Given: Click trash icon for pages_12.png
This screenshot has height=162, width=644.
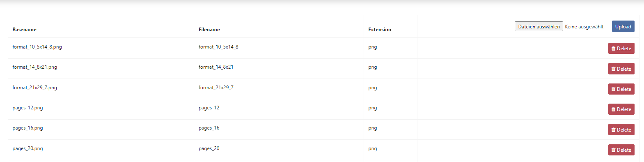Looking at the screenshot, I should point(613,109).
